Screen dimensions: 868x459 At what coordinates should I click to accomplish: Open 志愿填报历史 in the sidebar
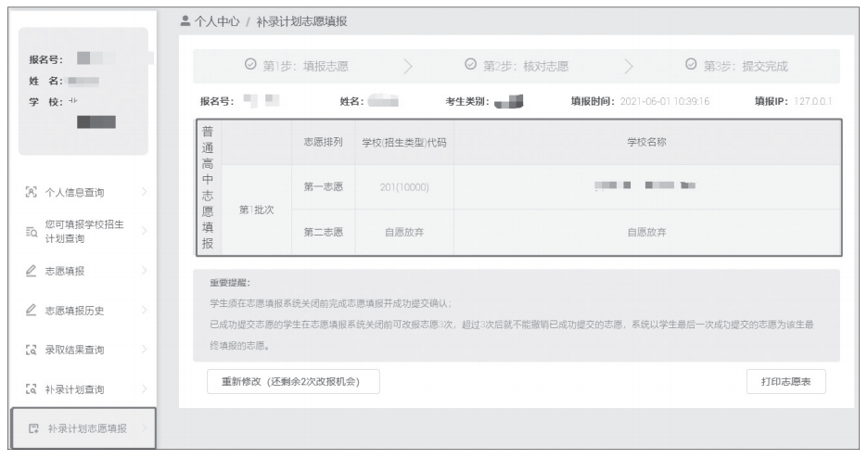coord(75,311)
